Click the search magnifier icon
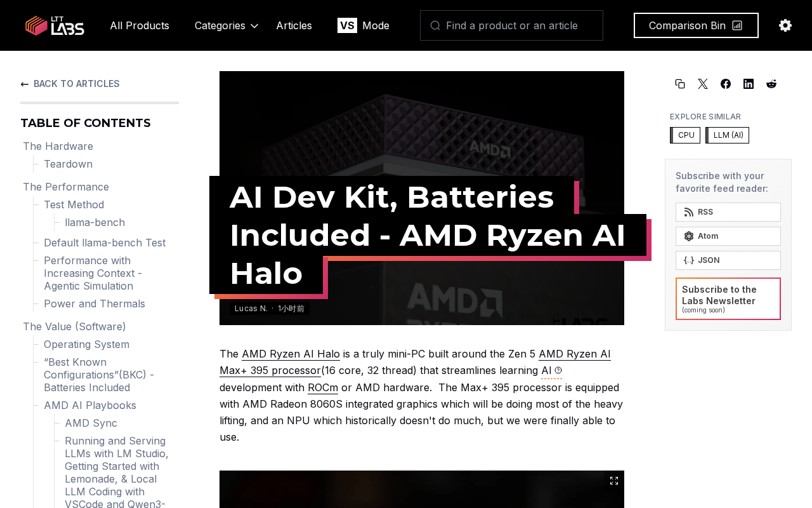 (x=435, y=25)
